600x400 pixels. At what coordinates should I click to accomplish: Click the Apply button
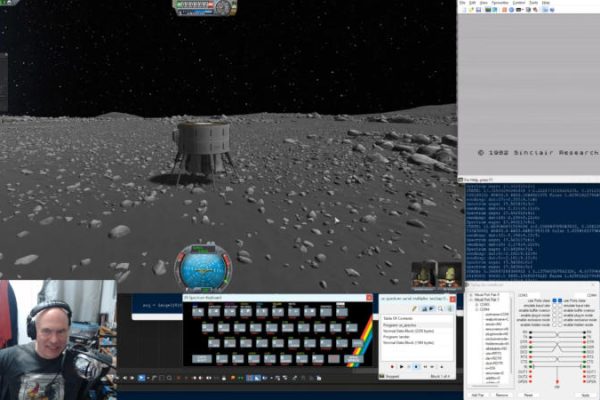click(x=585, y=396)
